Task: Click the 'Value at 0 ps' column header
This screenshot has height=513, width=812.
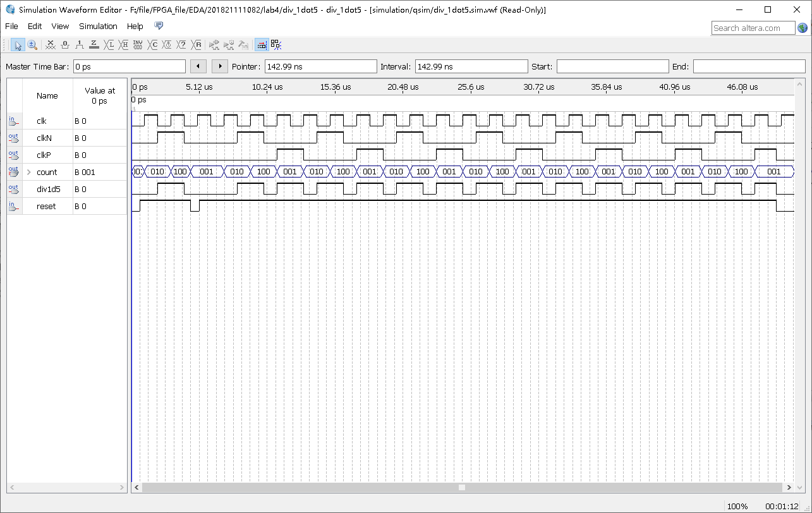Action: tap(100, 95)
